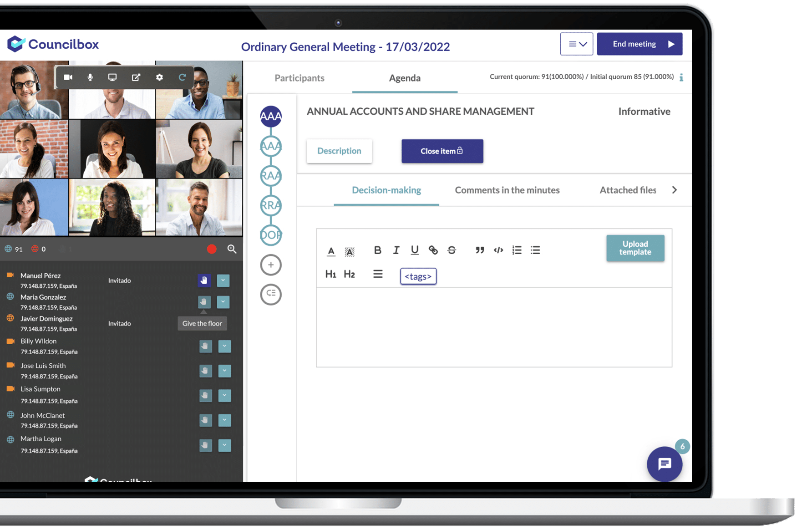Image resolution: width=812 pixels, height=530 pixels.
Task: Apply bold formatting in editor
Action: [x=377, y=250]
